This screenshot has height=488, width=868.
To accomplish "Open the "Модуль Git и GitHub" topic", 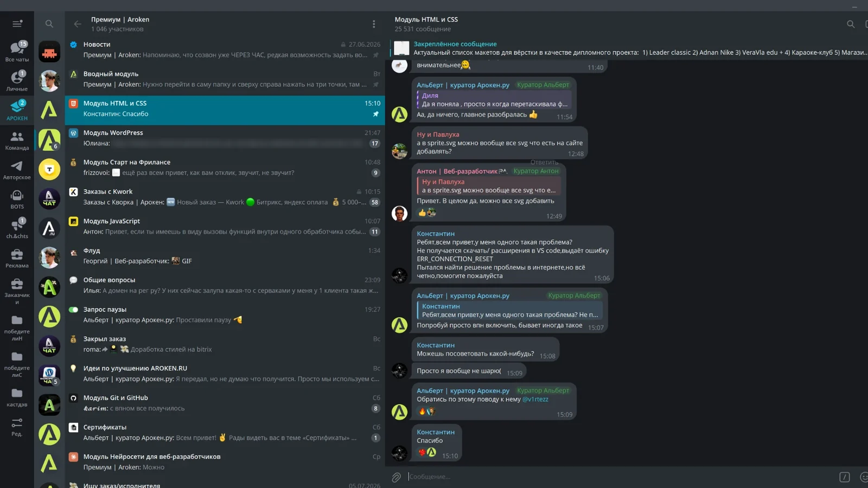I will pyautogui.click(x=225, y=403).
